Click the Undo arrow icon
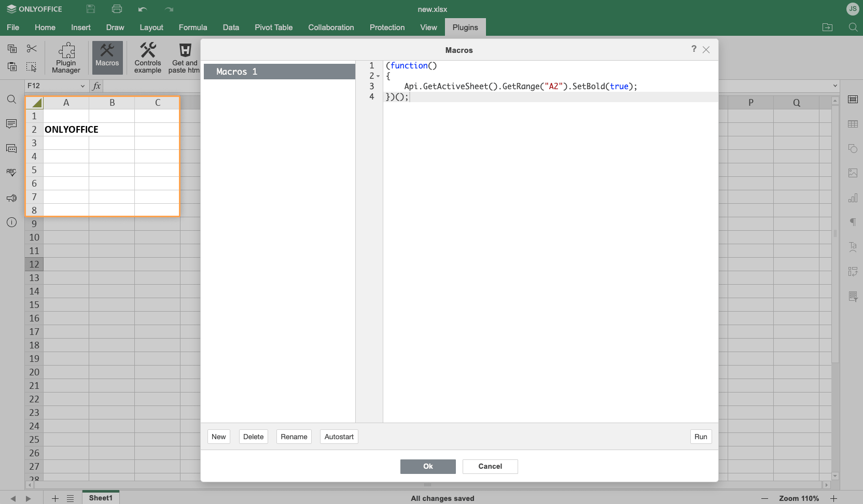 pyautogui.click(x=143, y=9)
